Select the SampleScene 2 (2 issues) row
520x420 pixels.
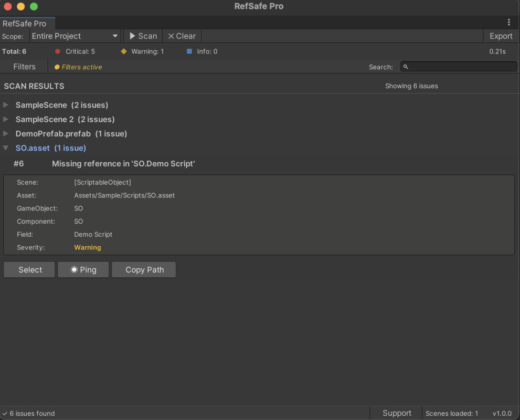(65, 119)
